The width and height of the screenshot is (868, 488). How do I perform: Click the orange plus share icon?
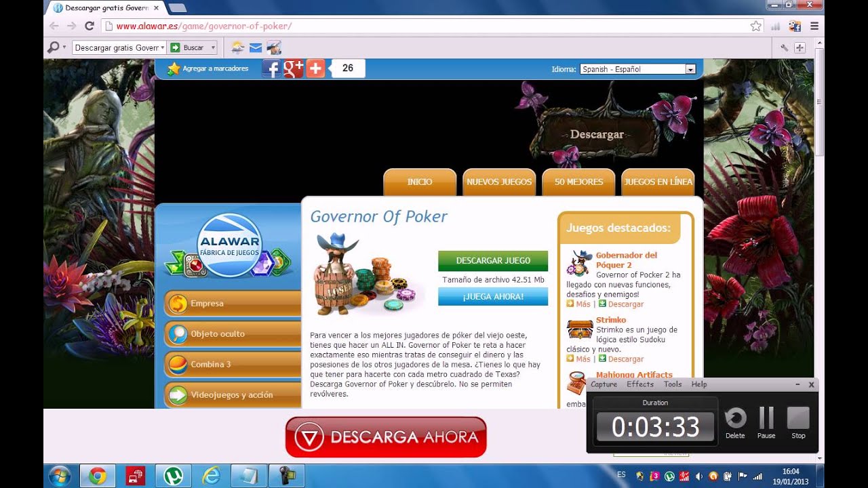tap(315, 68)
